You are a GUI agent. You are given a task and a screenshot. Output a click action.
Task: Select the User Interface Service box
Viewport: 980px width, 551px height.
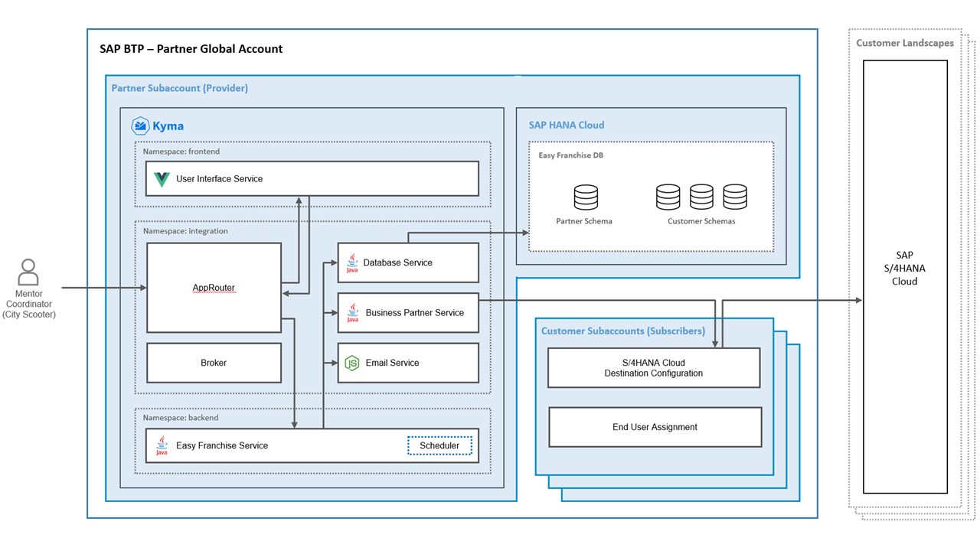point(312,178)
